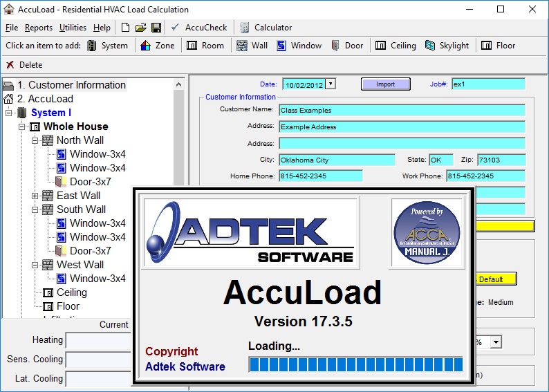This screenshot has width=549, height=392.
Task: Add a Floor item
Action: pyautogui.click(x=499, y=46)
